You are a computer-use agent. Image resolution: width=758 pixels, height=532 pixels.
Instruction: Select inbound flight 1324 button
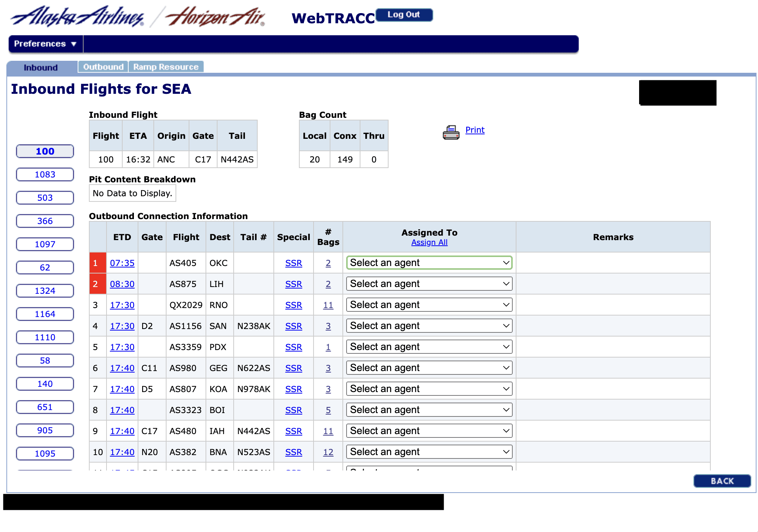pos(45,291)
